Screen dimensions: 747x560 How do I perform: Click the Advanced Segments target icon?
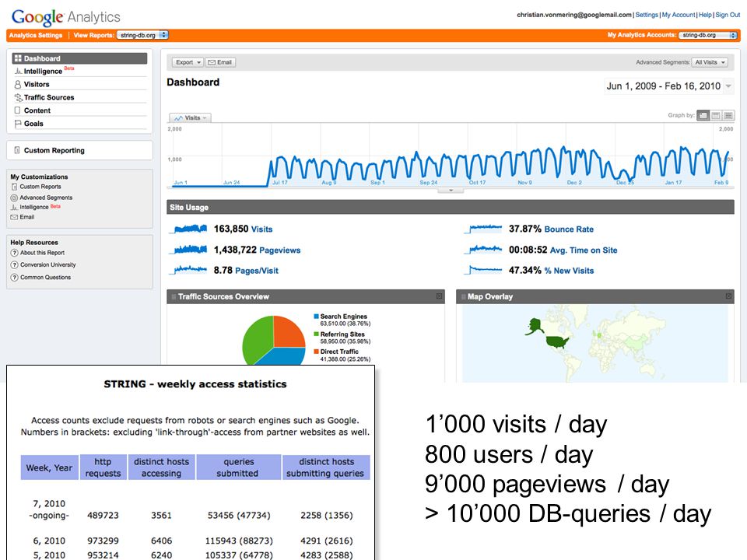pos(14,198)
